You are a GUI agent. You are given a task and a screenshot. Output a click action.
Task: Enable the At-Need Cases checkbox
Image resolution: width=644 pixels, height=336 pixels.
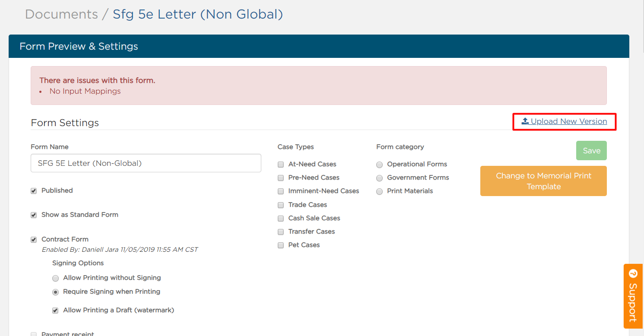(x=281, y=164)
